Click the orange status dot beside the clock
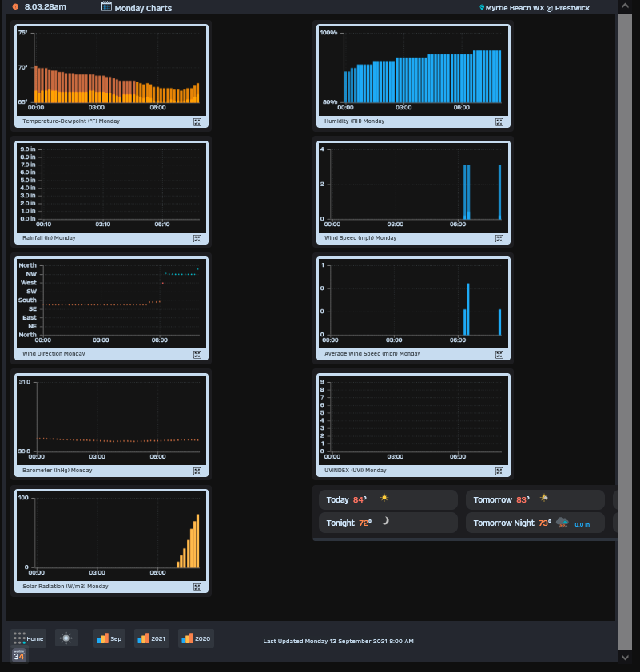 (15, 7)
